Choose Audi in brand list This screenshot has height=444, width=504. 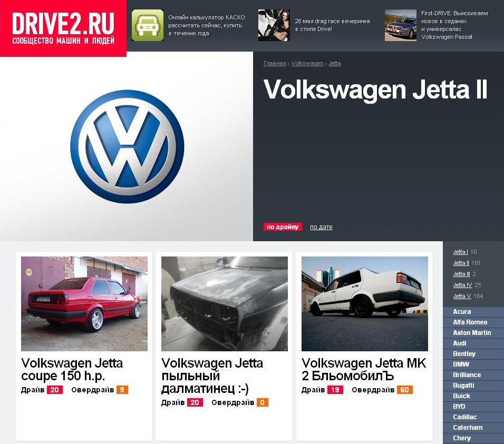click(x=473, y=343)
